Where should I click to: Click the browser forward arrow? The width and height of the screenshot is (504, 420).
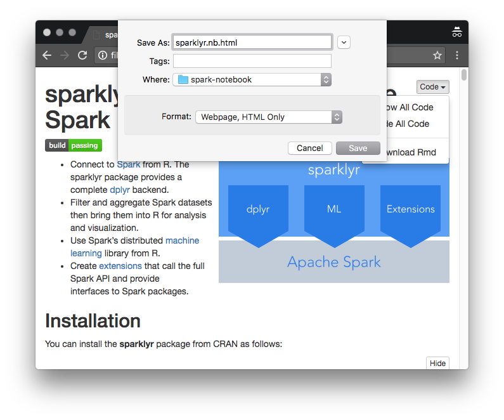tap(64, 55)
